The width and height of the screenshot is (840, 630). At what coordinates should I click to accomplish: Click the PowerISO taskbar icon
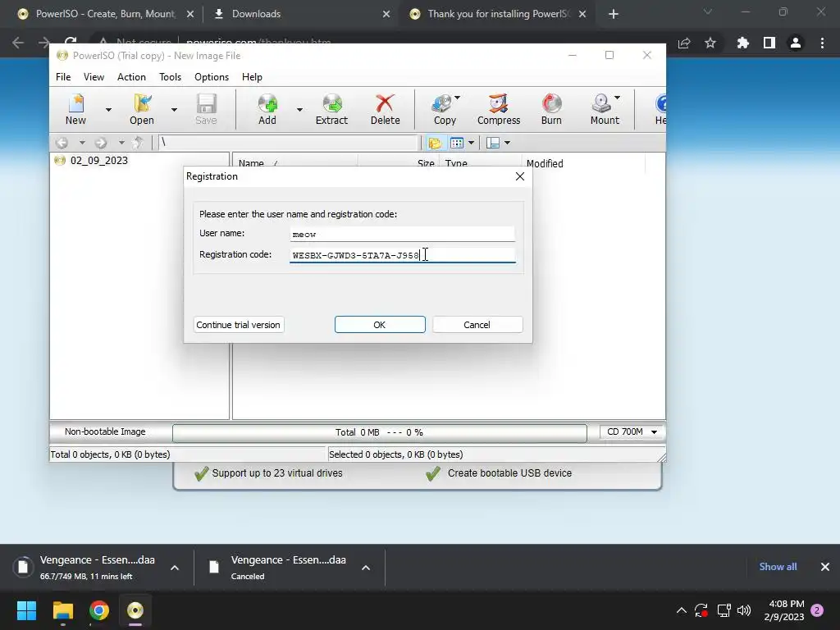135,610
